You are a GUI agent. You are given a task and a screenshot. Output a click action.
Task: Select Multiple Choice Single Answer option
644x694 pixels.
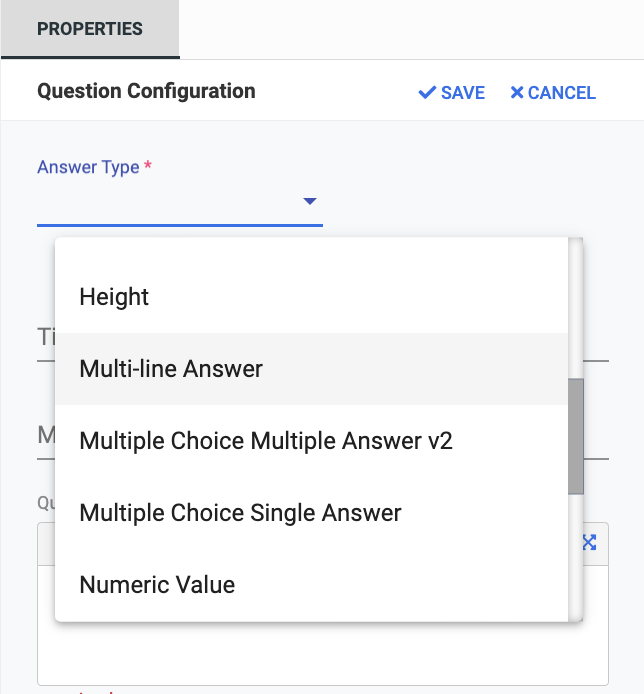coord(240,513)
